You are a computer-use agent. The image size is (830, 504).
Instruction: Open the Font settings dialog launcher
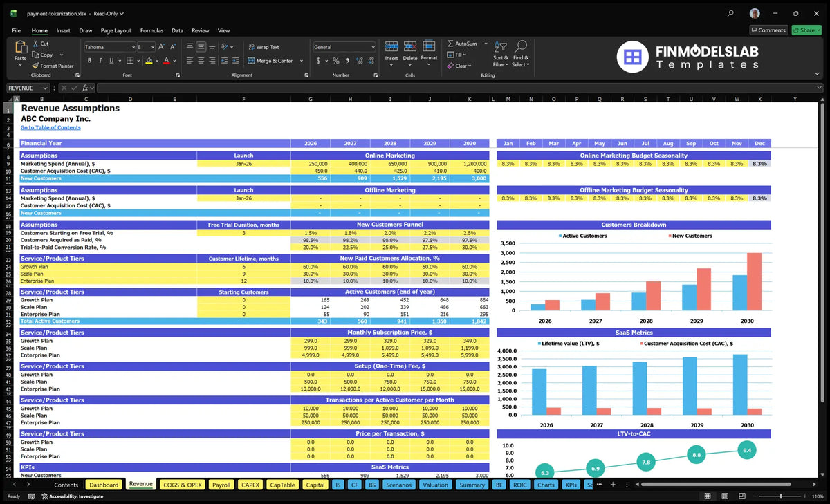[x=178, y=75]
